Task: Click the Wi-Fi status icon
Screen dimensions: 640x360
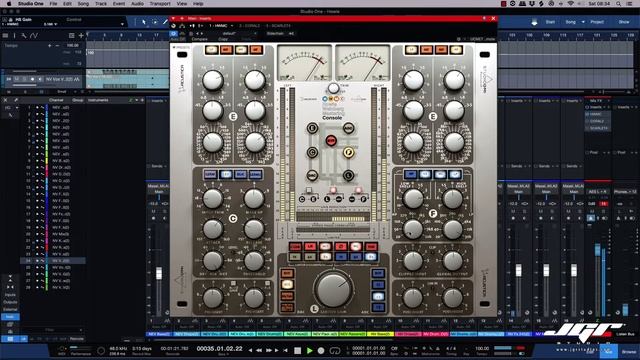Action: click(571, 4)
